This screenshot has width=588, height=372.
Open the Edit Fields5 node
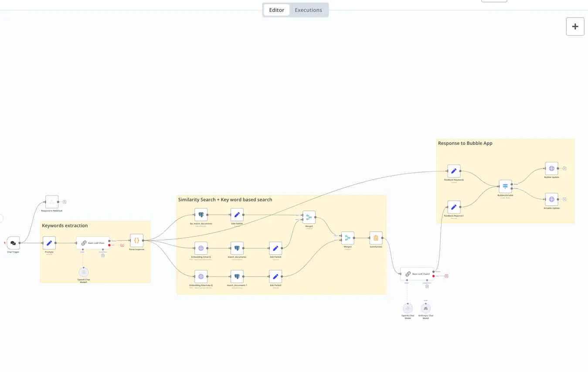pyautogui.click(x=275, y=276)
